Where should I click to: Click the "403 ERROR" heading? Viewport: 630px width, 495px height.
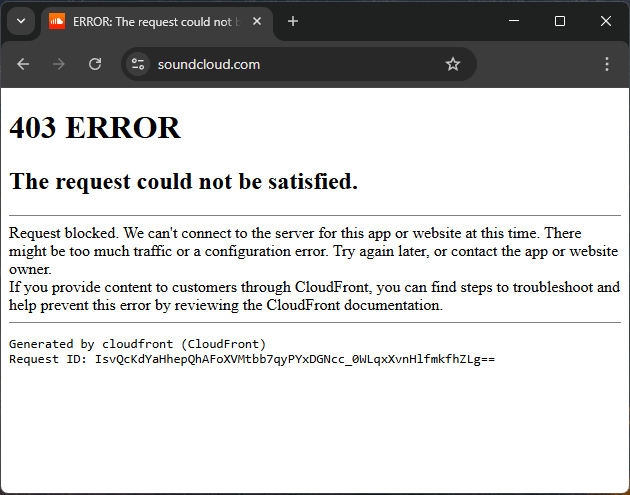click(x=95, y=128)
